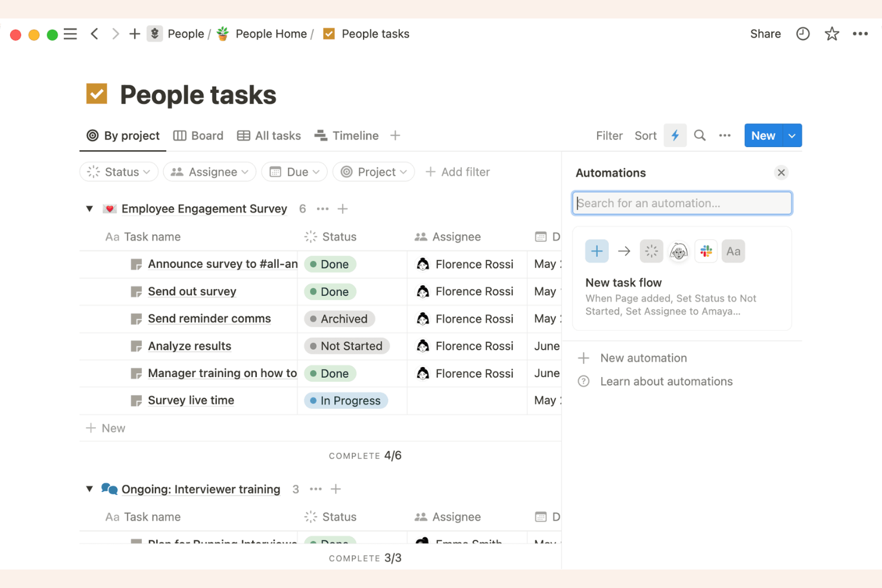Favorite this page with the star icon
This screenshot has height=588, width=882.
point(832,34)
